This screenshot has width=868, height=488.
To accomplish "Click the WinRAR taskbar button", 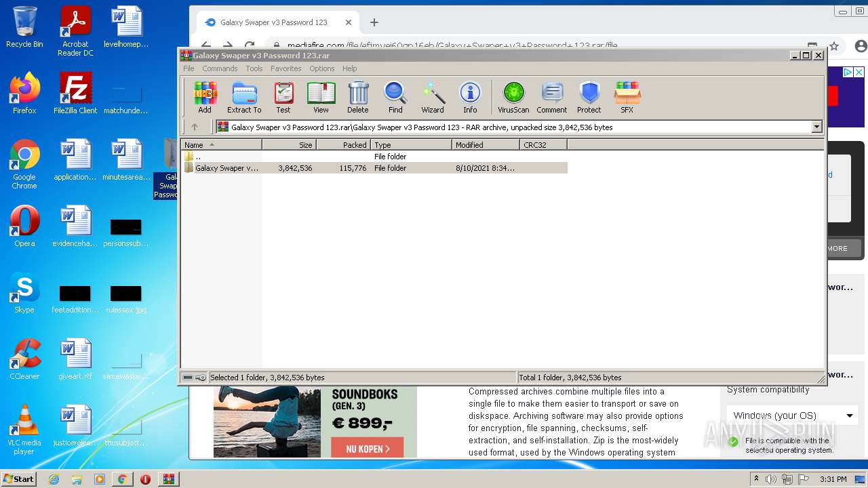I will [x=168, y=479].
